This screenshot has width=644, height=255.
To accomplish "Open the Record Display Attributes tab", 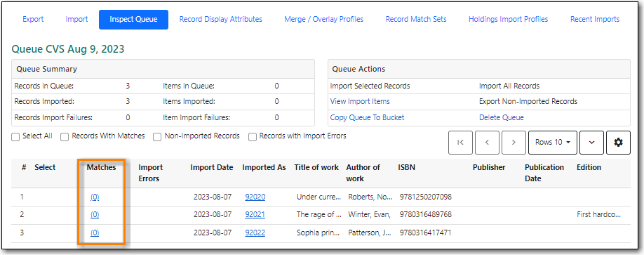I will click(220, 20).
